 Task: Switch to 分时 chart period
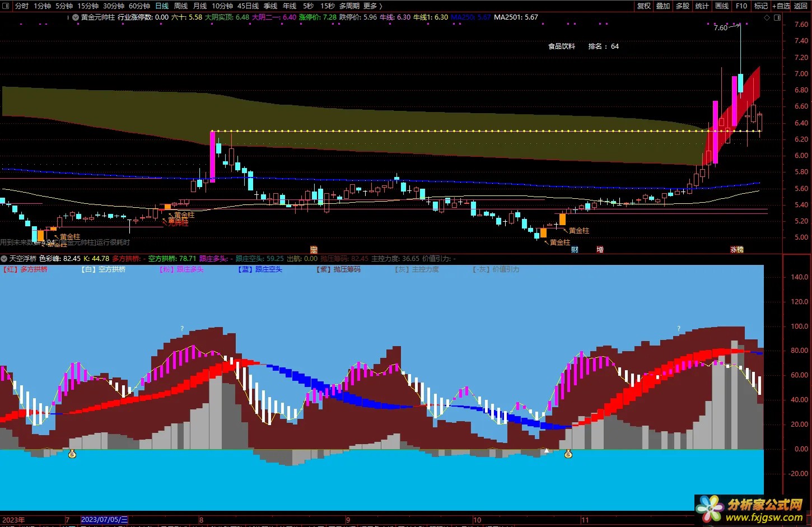coord(22,6)
